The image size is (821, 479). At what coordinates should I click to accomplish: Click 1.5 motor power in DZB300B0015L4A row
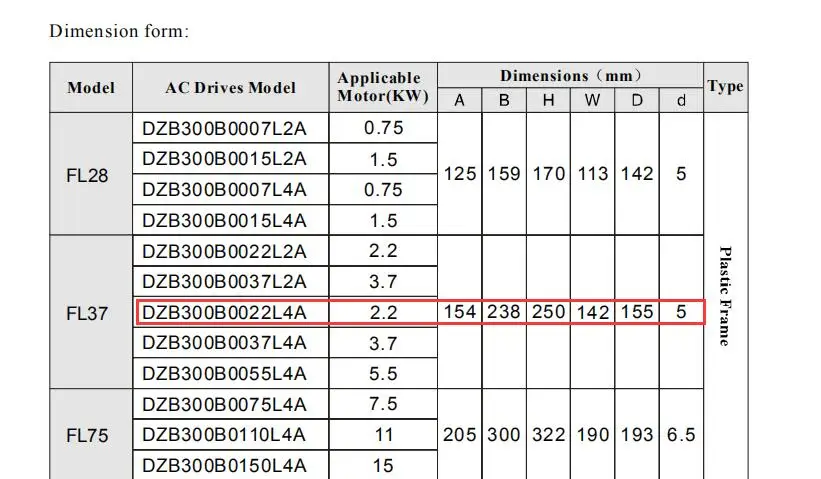pyautogui.click(x=383, y=220)
